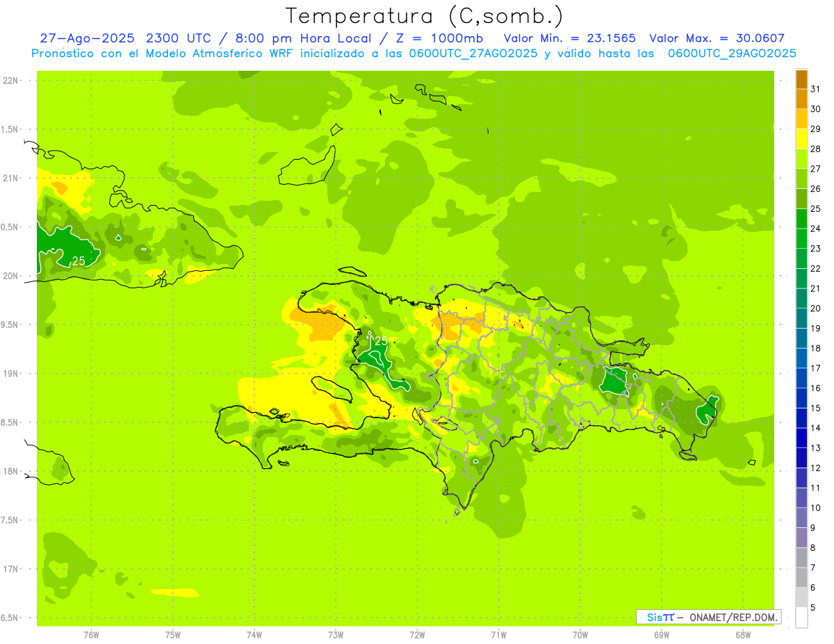This screenshot has height=644, width=834.
Task: Click the legend color band between 20 and 21
Action: click(x=801, y=298)
